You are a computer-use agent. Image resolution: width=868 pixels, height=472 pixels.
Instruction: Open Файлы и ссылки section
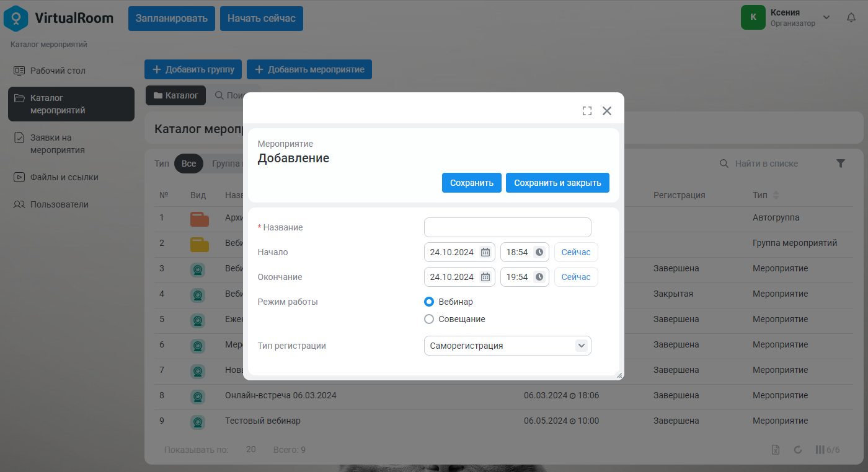click(71, 177)
